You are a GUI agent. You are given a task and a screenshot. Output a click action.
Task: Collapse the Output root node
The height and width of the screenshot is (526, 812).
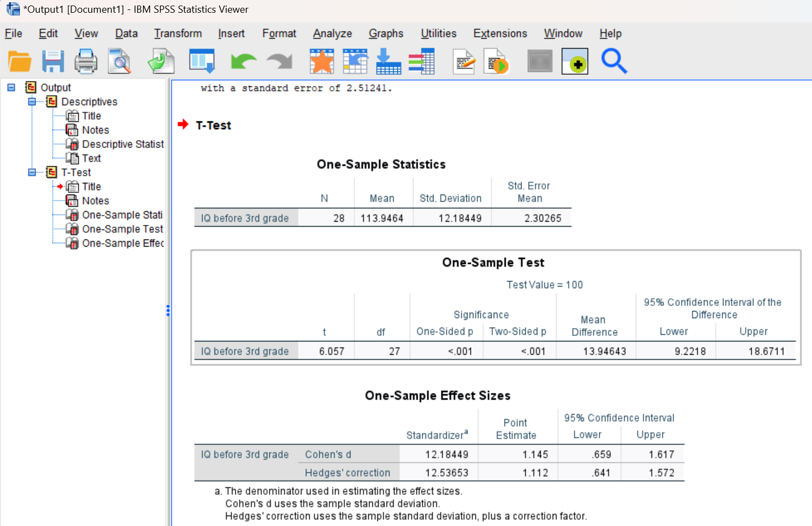click(x=11, y=88)
